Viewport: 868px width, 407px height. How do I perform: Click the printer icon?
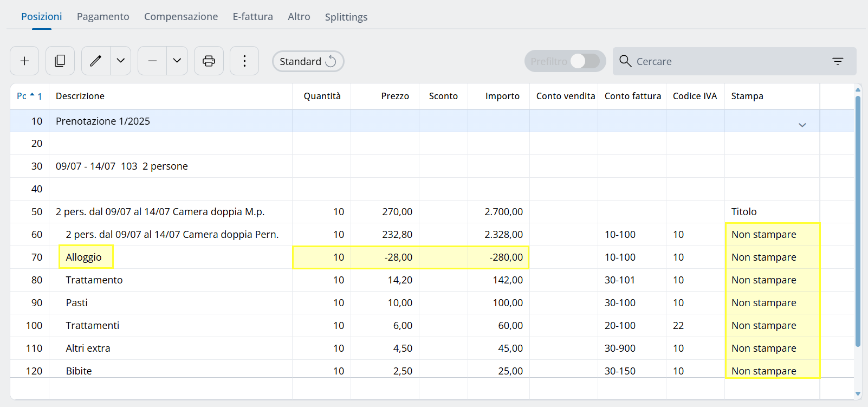[209, 61]
